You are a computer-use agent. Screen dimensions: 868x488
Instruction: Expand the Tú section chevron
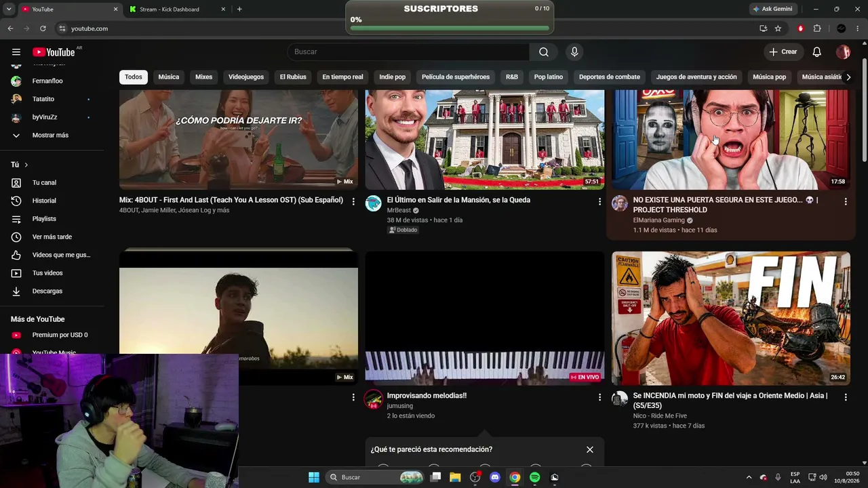click(26, 165)
